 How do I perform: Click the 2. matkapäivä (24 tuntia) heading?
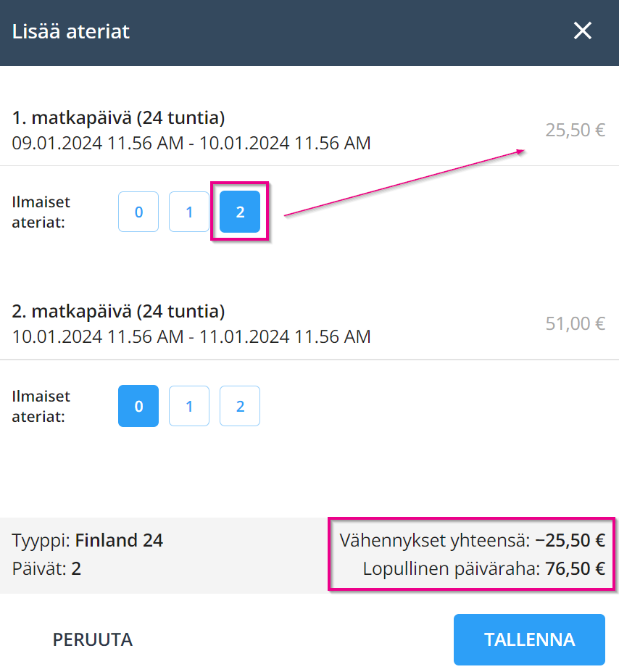[x=118, y=312]
